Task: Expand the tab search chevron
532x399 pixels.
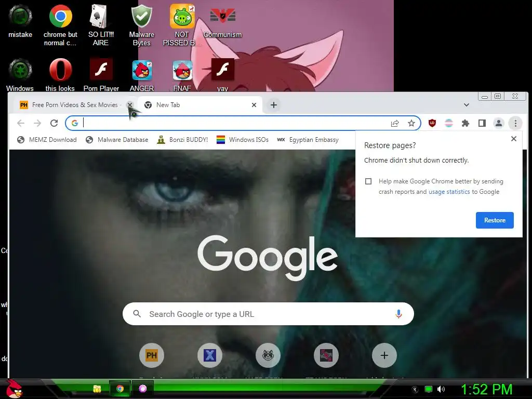Action: [x=467, y=105]
